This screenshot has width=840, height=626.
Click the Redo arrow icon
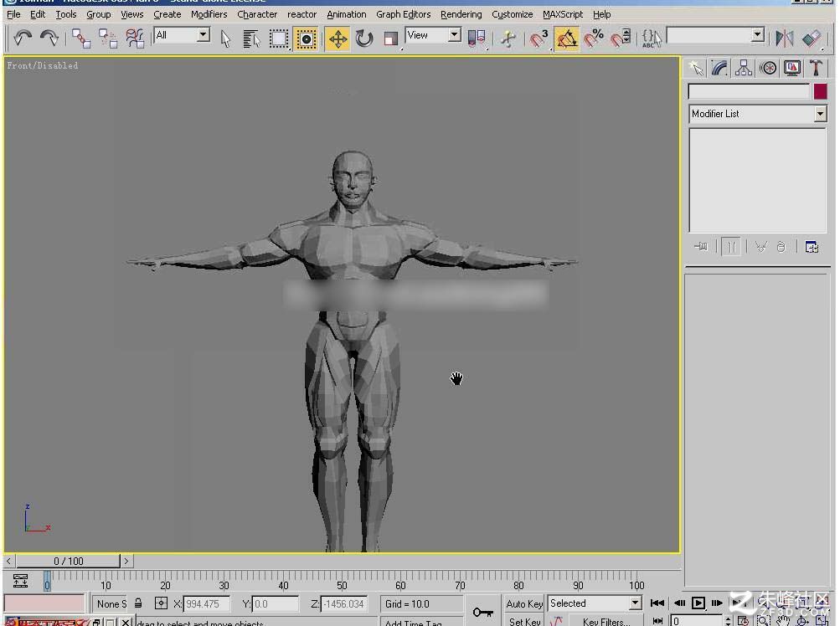(x=49, y=38)
